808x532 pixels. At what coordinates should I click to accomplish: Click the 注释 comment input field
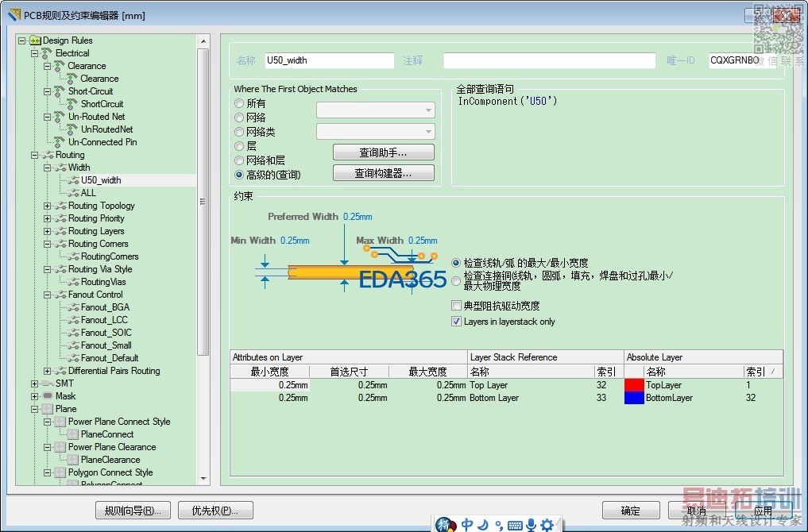pyautogui.click(x=549, y=60)
